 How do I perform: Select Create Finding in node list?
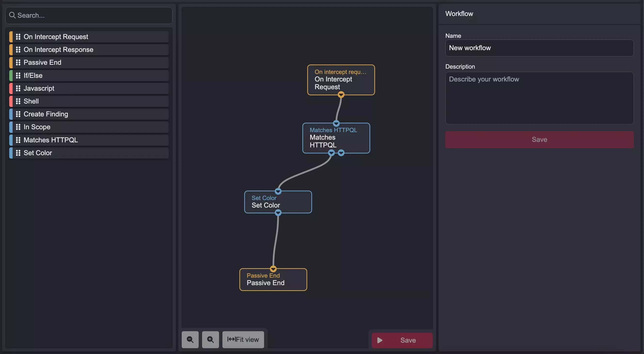click(x=89, y=114)
